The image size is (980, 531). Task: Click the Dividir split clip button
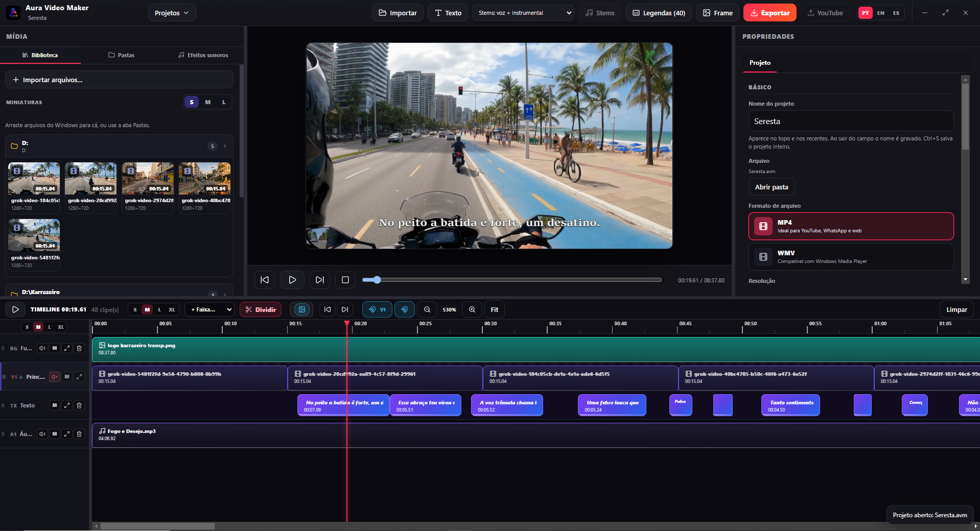261,309
